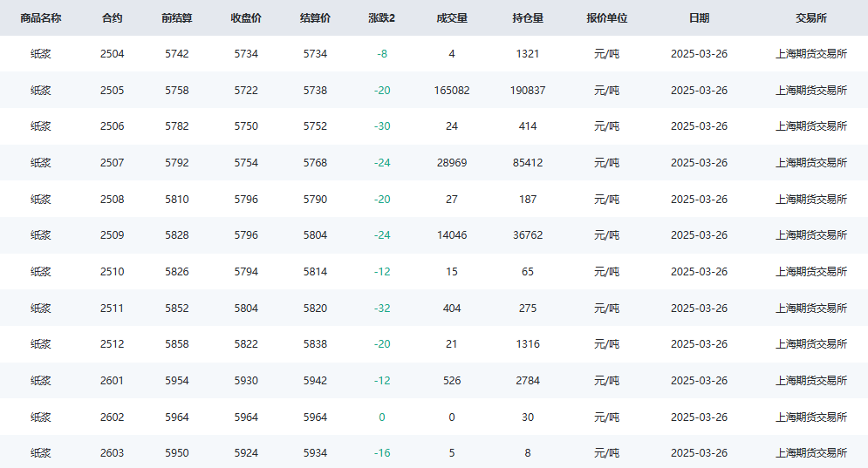Image resolution: width=868 pixels, height=468 pixels.
Task: Click contract 2601 cell
Action: 112,381
